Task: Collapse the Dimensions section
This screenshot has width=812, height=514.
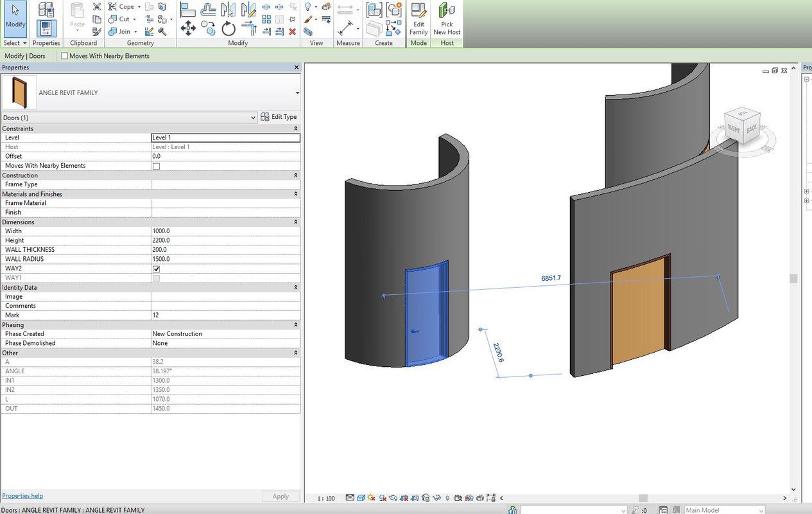Action: coord(296,222)
